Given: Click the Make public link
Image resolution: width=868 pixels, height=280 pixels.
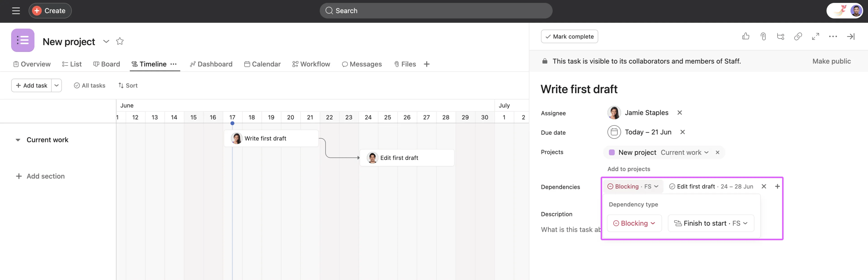Looking at the screenshot, I should click(831, 61).
